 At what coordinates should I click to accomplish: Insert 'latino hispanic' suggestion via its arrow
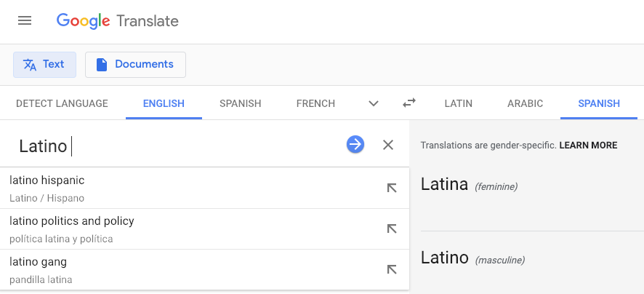tap(392, 188)
